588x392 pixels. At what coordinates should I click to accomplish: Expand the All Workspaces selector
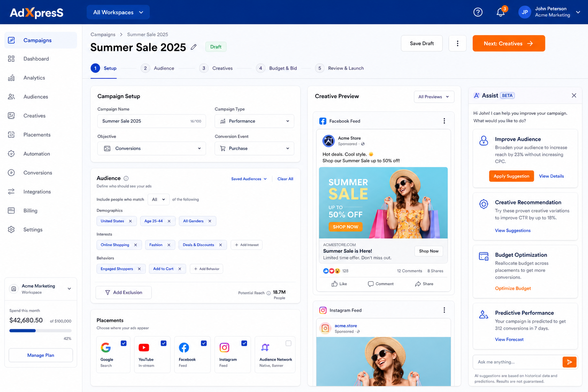pyautogui.click(x=118, y=12)
